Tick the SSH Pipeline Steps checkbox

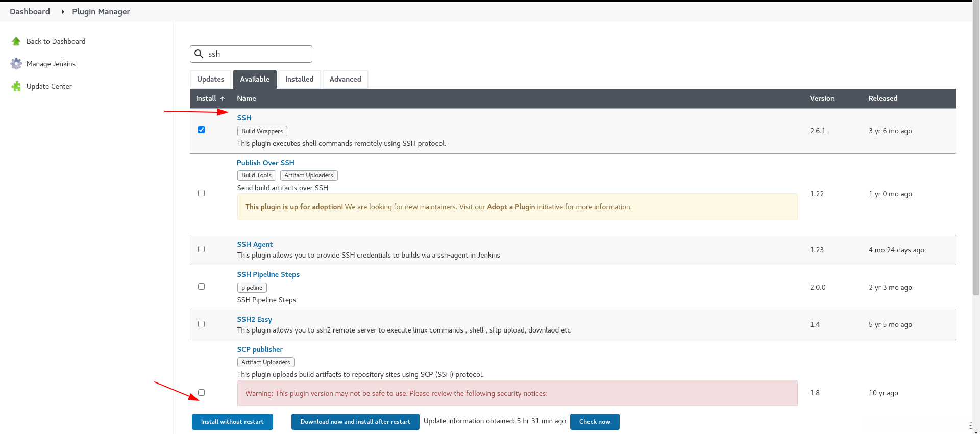click(x=202, y=287)
